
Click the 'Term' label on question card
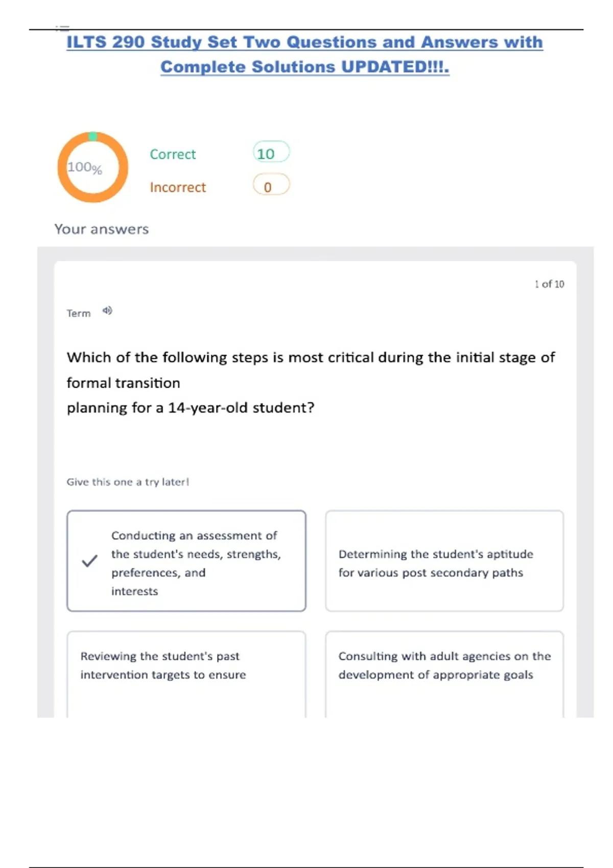(78, 314)
